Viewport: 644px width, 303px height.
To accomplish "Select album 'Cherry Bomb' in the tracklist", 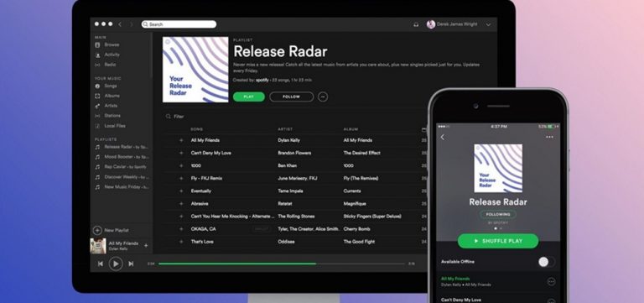I will [x=358, y=229].
